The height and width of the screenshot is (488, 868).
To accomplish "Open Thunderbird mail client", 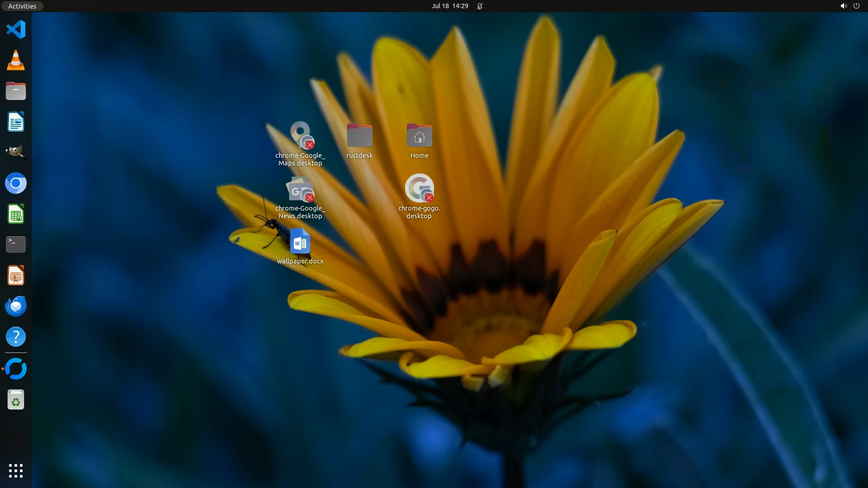I will coord(16,306).
